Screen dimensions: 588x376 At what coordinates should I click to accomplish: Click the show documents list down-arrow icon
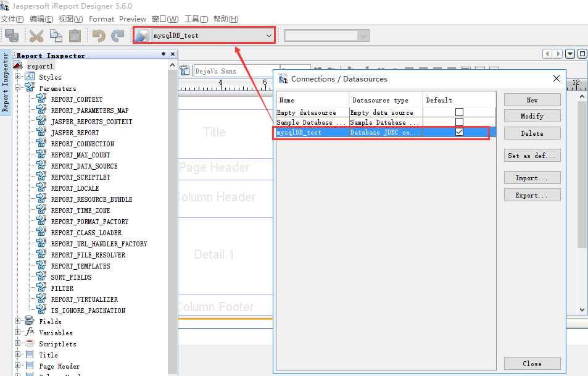570,54
